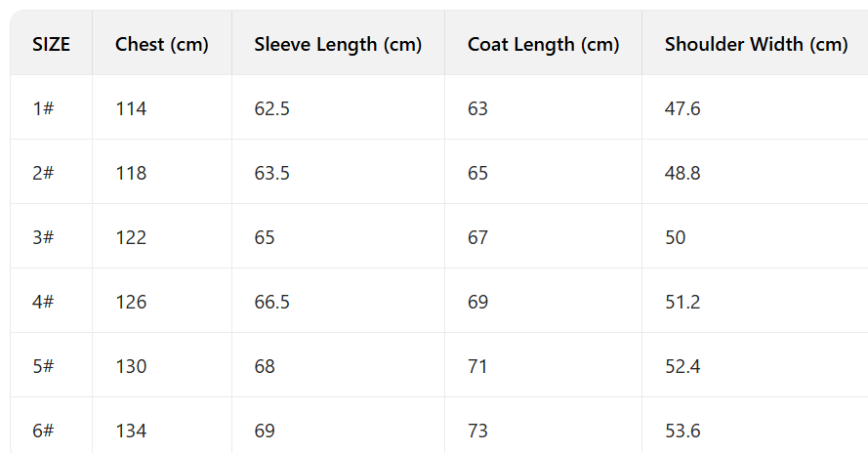This screenshot has width=868, height=453.
Task: Click the Chest (cm) column header
Action: [x=162, y=44]
